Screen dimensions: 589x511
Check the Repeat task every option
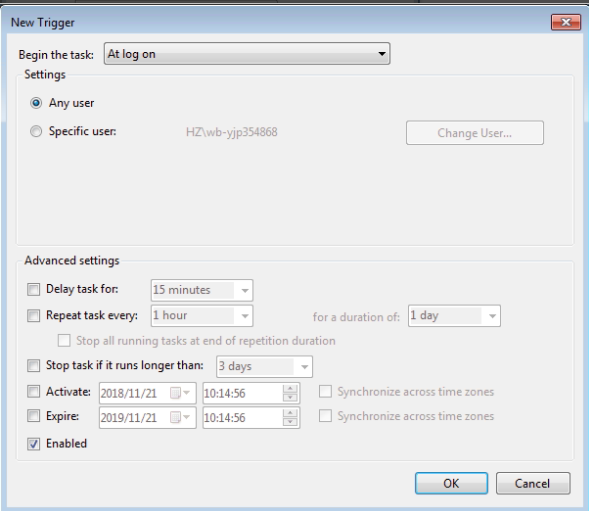pos(33,315)
